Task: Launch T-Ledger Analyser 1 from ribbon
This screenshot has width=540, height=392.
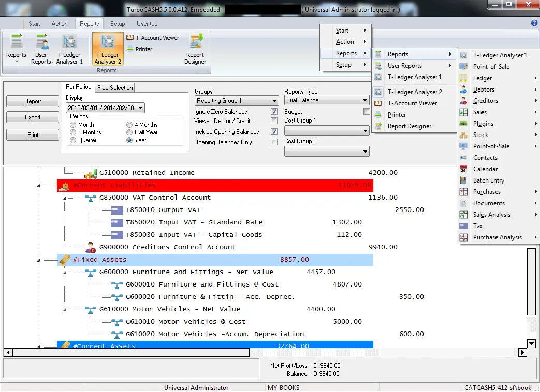Action: (69, 48)
